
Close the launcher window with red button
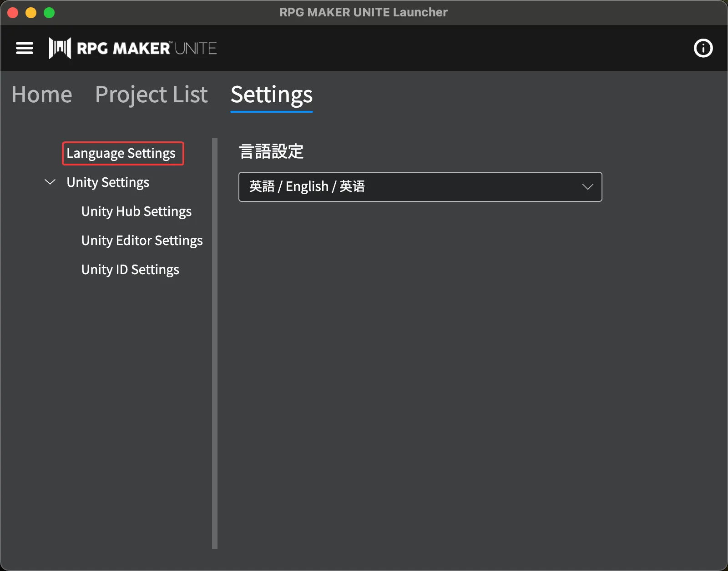[x=13, y=13]
